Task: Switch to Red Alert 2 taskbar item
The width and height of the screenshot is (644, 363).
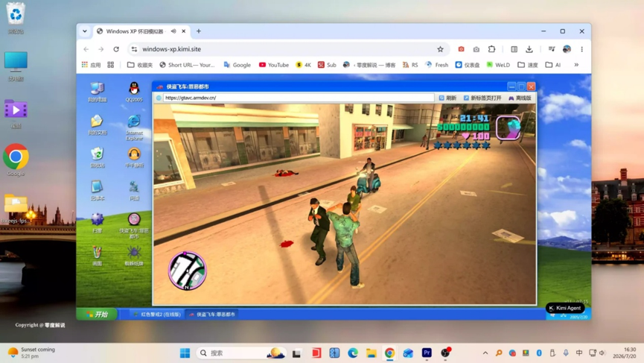Action: point(157,314)
